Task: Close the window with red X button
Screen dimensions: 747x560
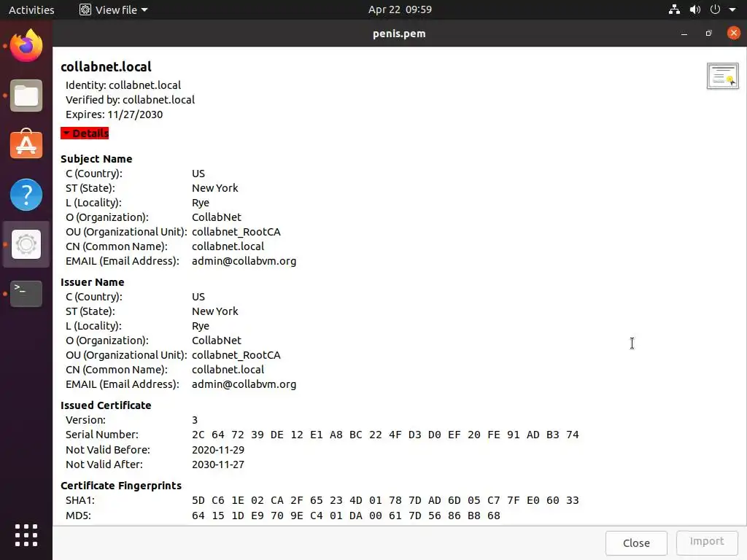Action: click(734, 33)
